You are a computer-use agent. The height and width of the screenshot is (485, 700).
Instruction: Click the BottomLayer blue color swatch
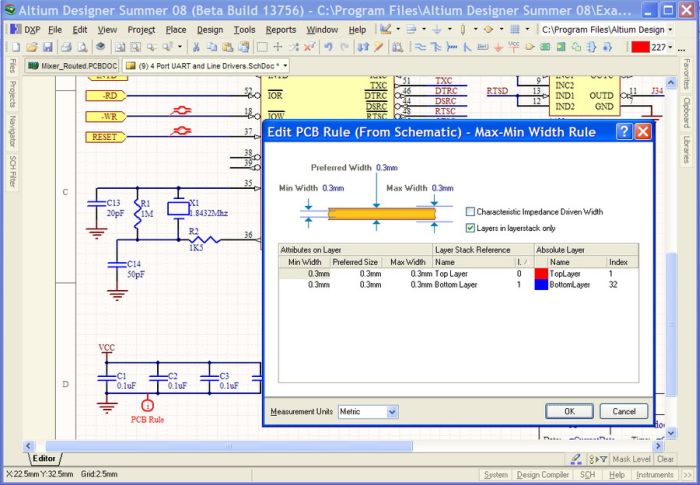pos(541,284)
